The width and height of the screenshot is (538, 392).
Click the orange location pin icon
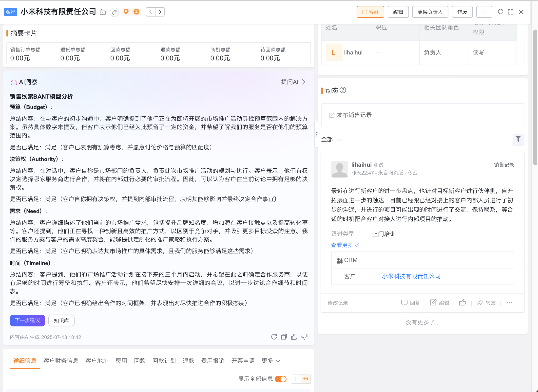click(x=126, y=12)
